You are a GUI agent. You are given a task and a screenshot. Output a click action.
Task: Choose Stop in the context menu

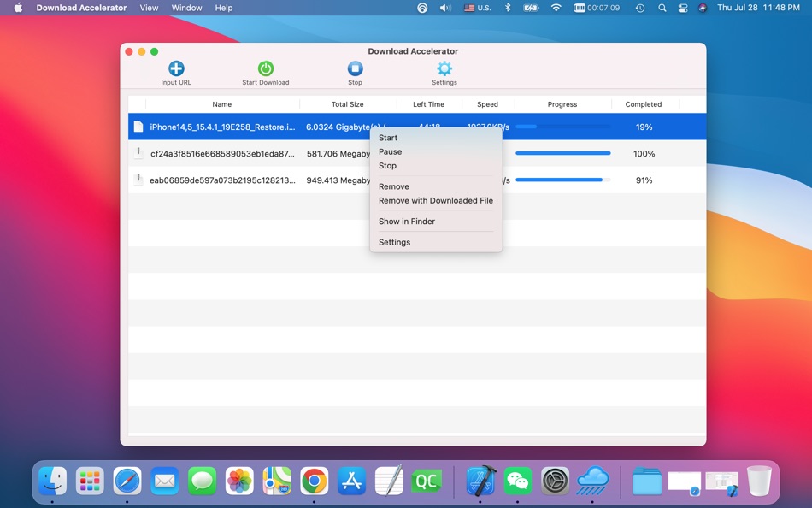[387, 166]
